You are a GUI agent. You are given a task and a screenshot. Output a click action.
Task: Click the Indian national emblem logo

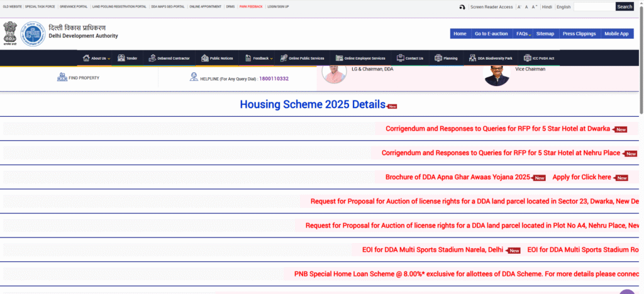click(9, 34)
